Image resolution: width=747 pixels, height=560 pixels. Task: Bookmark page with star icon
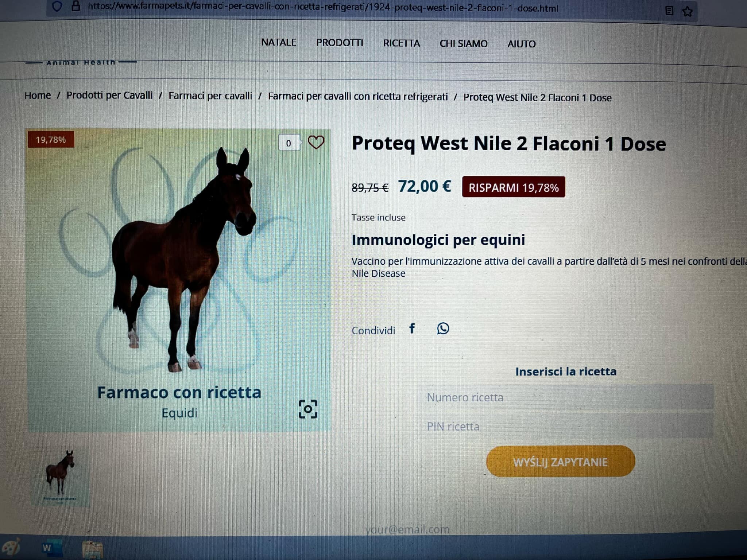tap(688, 11)
